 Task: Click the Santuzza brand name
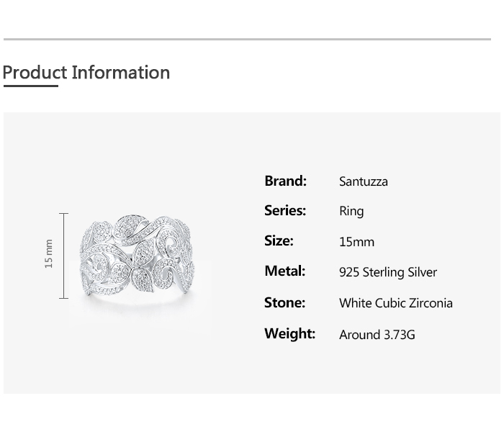[x=363, y=181]
